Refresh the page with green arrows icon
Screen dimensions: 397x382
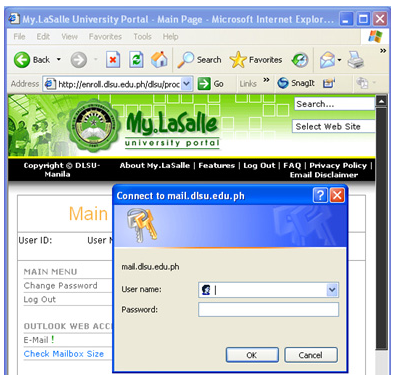point(136,60)
